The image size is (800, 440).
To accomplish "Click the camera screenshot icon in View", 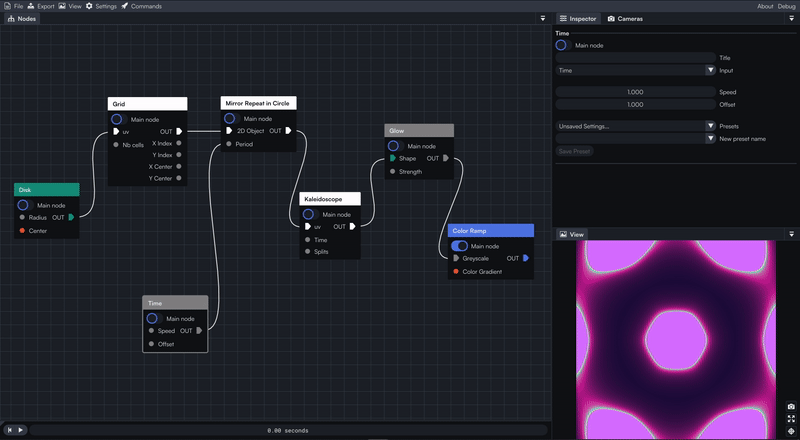I will click(791, 406).
